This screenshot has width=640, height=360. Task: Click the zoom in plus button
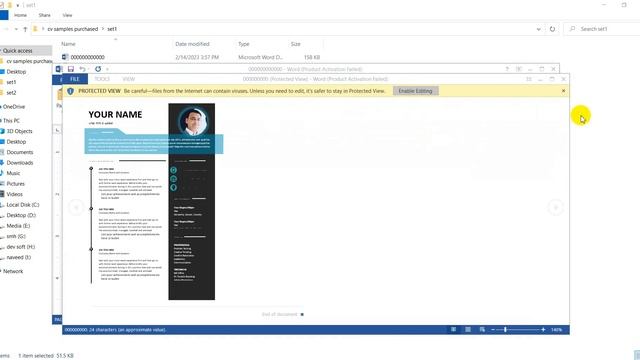[x=543, y=329]
